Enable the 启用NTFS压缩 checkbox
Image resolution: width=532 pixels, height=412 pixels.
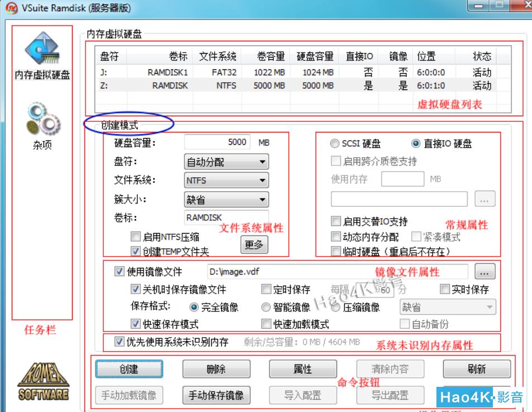tap(135, 236)
